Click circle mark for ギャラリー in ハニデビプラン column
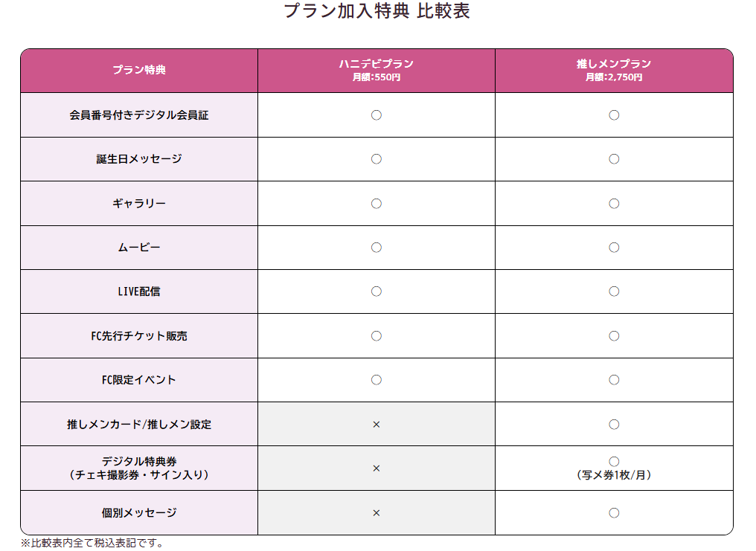Screen dimensions: 756x551 (377, 203)
